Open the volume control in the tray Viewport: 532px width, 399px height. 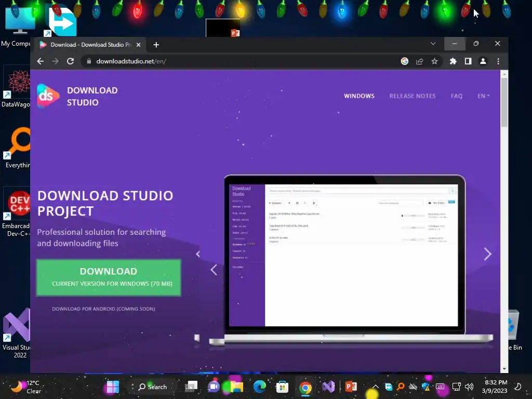[x=469, y=387]
